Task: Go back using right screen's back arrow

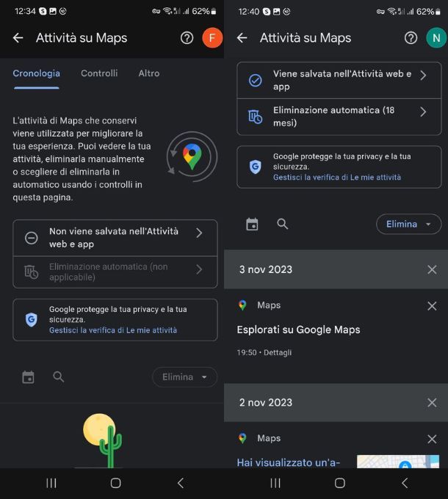Action: 242,38
